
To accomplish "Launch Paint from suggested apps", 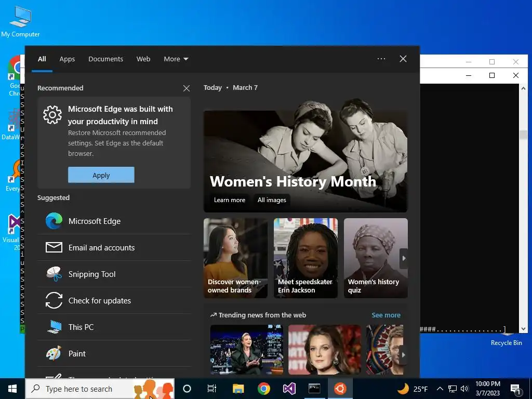I will 114,353.
